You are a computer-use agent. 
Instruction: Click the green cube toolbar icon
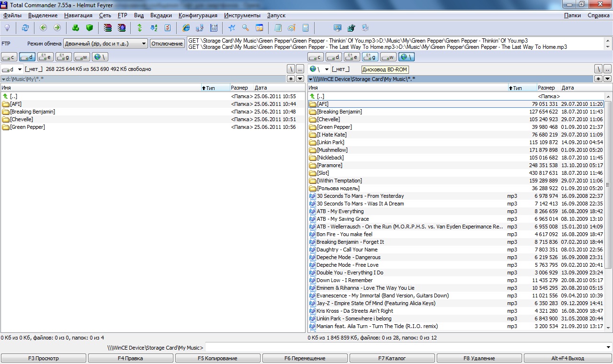(x=89, y=28)
